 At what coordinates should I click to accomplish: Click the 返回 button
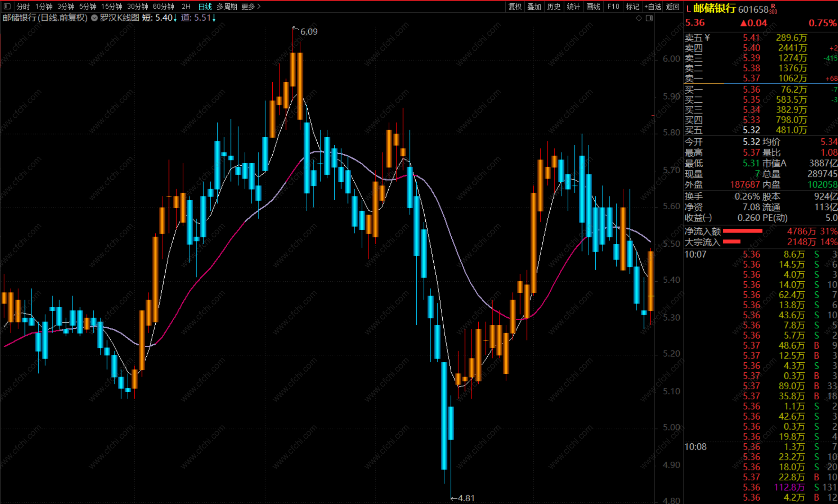click(673, 6)
